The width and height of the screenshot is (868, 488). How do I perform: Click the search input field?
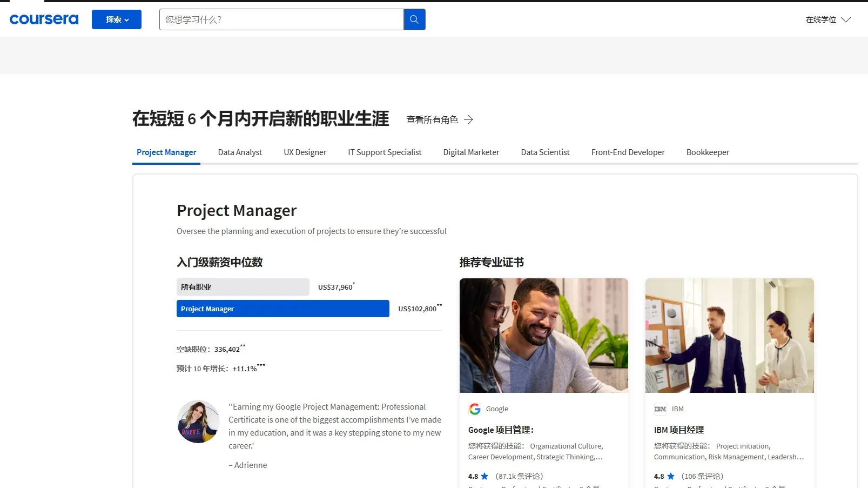click(x=281, y=19)
